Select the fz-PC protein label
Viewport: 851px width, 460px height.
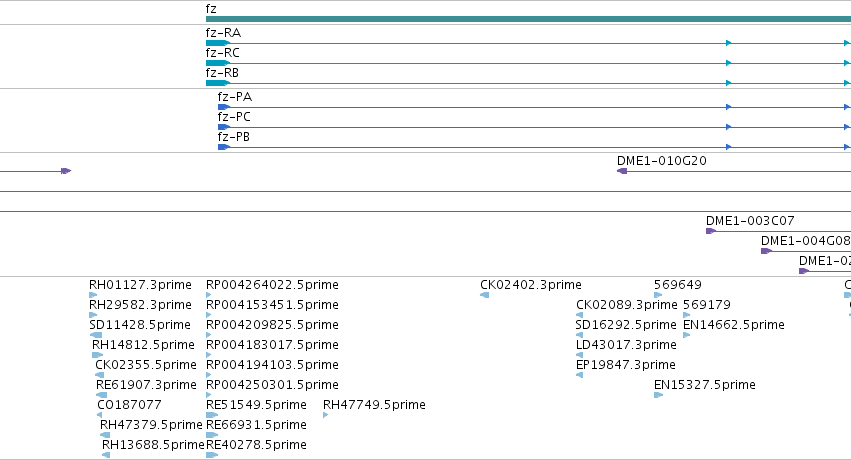point(234,117)
